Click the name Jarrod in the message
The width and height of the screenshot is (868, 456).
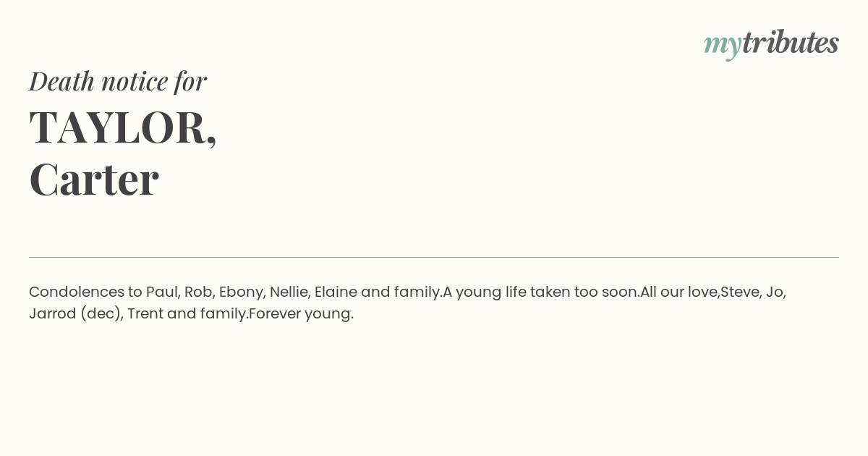click(52, 313)
